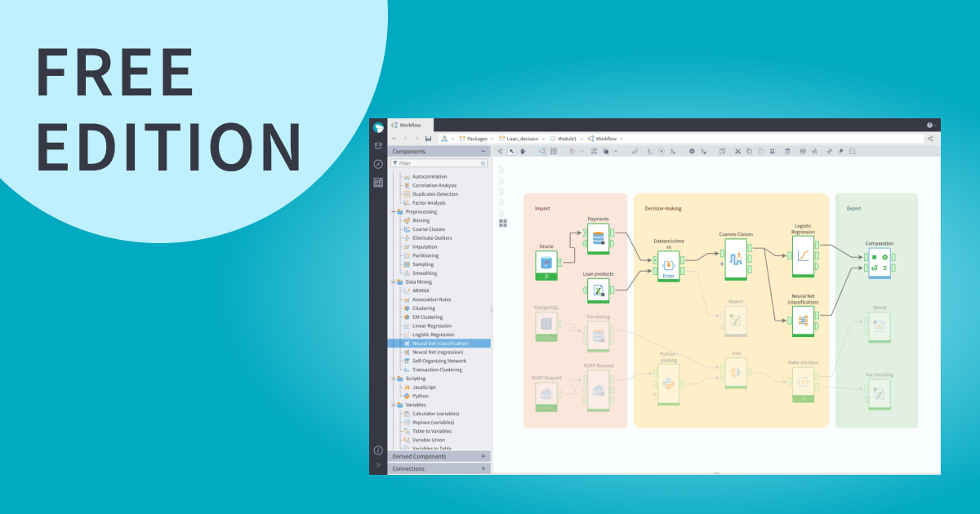Screen dimensions: 980x514
Task: Expand the Derived Components panel
Action: click(483, 456)
